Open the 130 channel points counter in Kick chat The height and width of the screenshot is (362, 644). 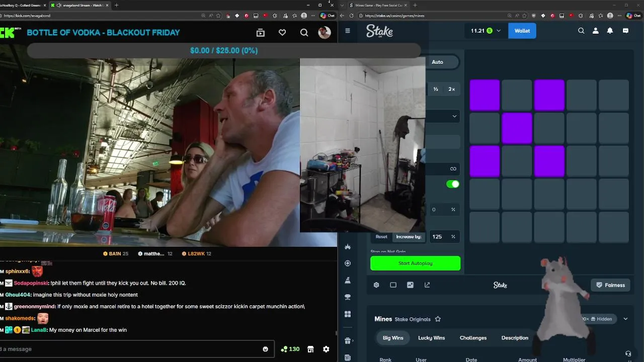290,349
